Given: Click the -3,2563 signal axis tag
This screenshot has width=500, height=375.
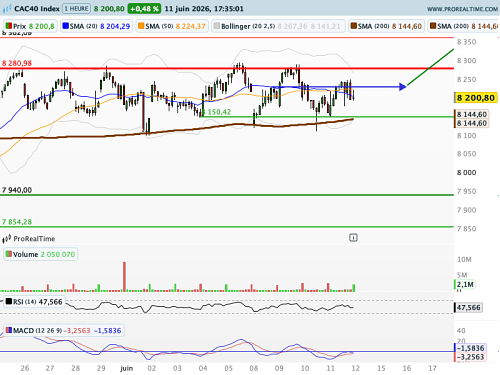Looking at the screenshot, I should click(470, 357).
